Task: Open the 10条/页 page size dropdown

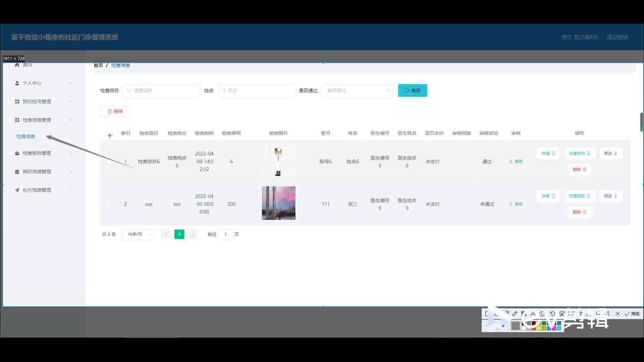Action: point(138,234)
